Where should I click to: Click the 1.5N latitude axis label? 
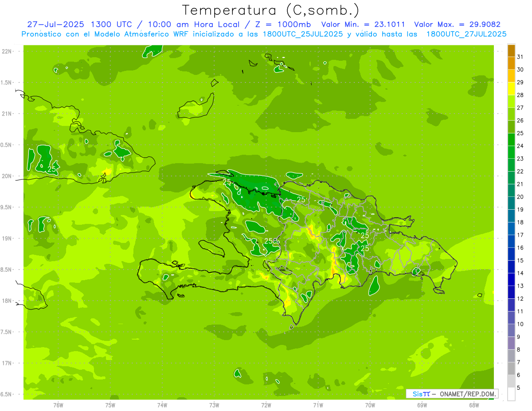6,83
